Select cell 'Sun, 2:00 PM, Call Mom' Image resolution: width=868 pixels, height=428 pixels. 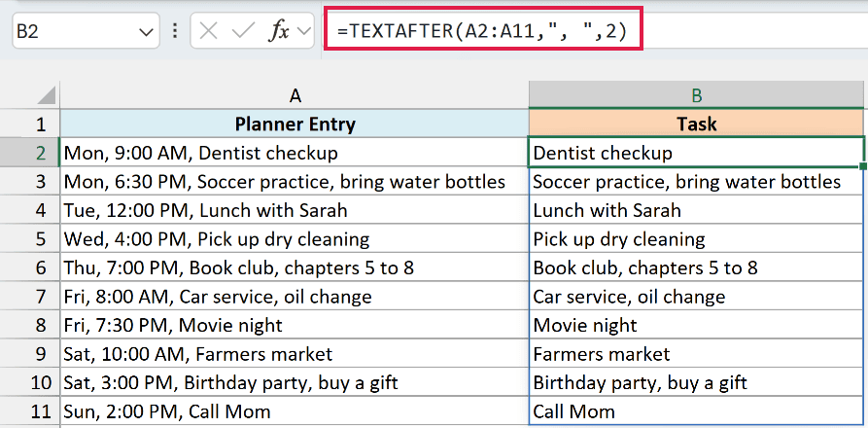tap(295, 411)
